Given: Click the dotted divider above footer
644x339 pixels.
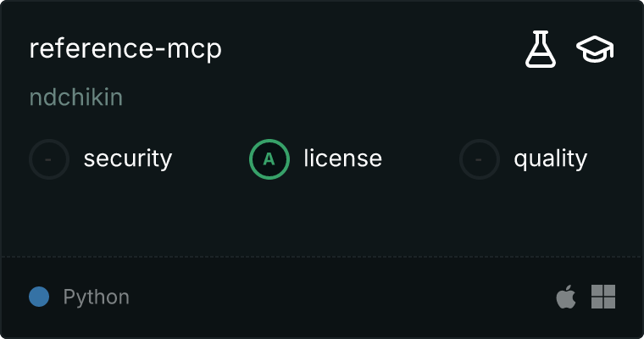Looking at the screenshot, I should 322,257.
